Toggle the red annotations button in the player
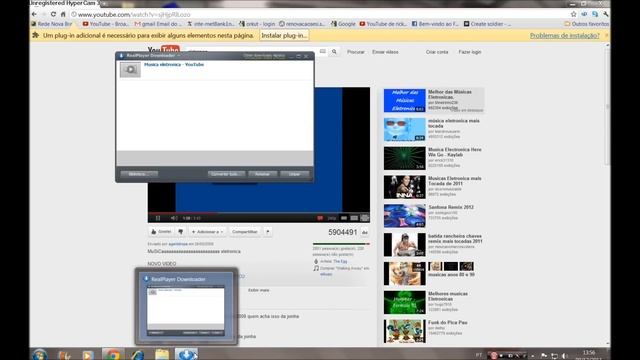 point(320,218)
